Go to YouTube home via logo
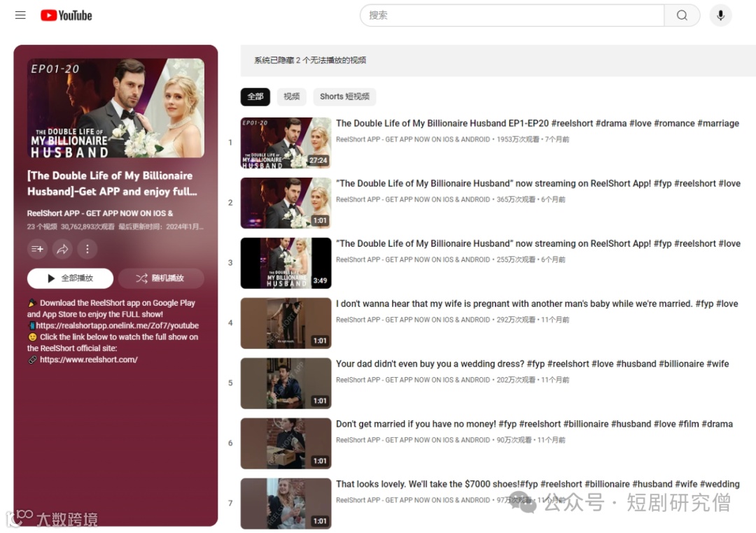 pos(66,15)
